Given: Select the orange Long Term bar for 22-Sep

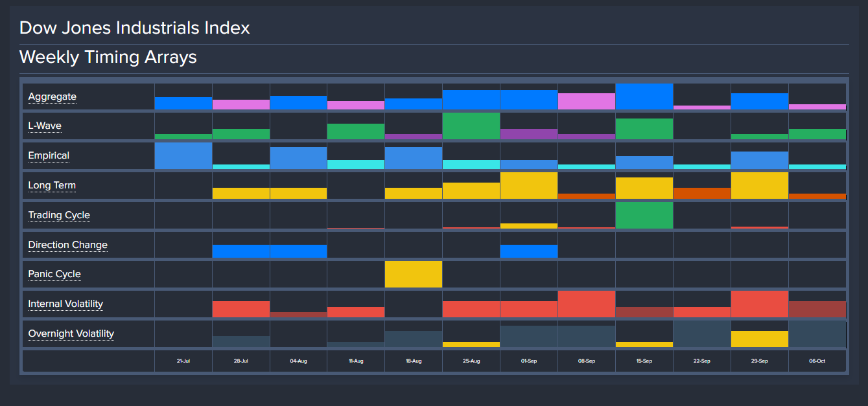Looking at the screenshot, I should [702, 194].
